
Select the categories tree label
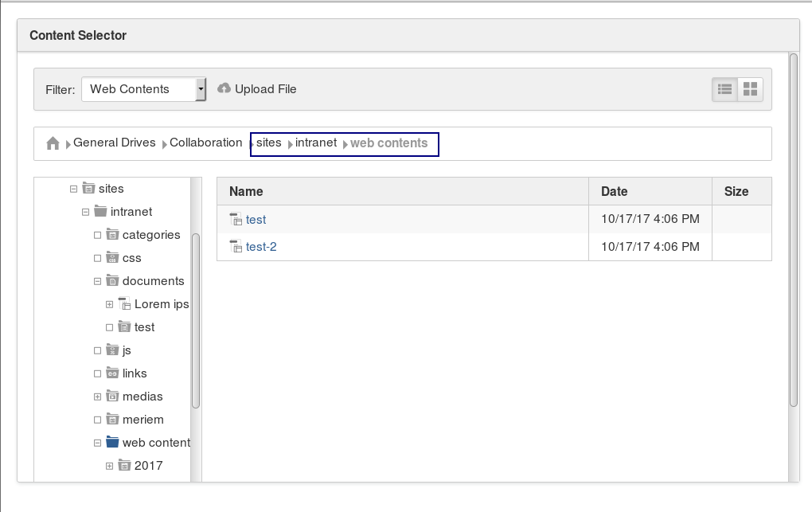coord(151,235)
